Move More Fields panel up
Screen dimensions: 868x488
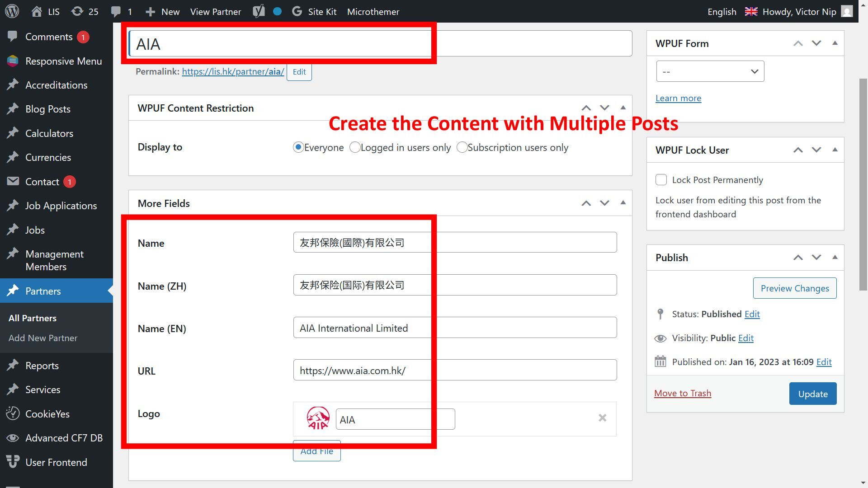(586, 203)
